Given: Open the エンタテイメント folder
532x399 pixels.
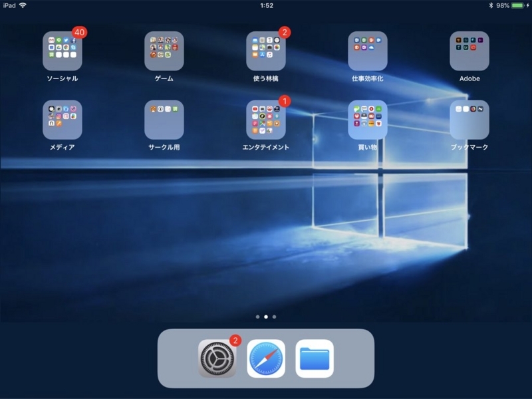Looking at the screenshot, I should 266,120.
